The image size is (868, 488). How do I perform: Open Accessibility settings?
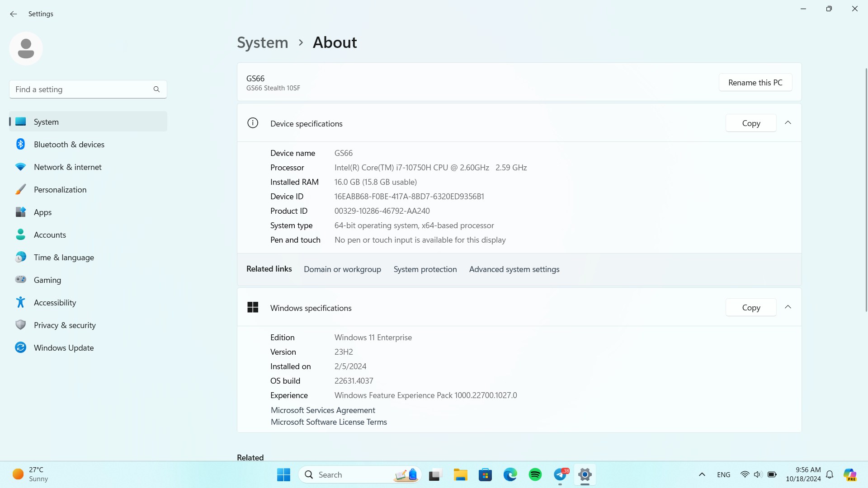(x=55, y=303)
